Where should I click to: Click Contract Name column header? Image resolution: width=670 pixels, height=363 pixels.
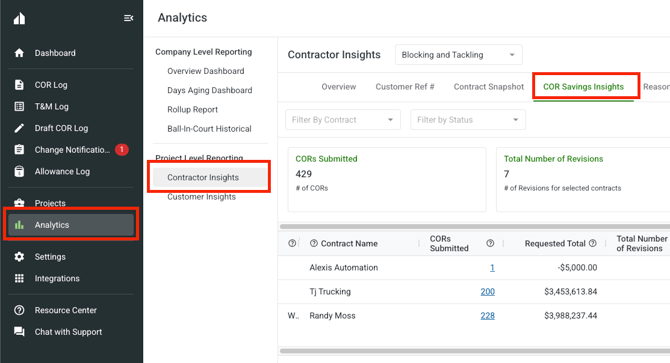tap(349, 243)
